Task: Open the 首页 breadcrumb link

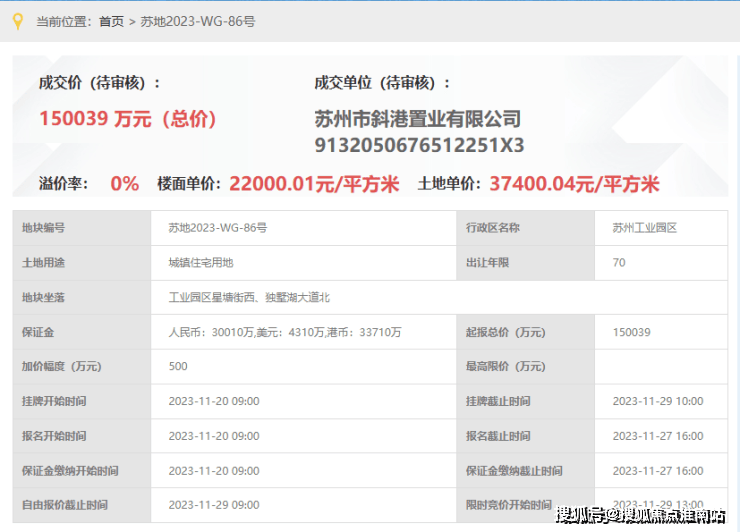Action: (x=111, y=22)
